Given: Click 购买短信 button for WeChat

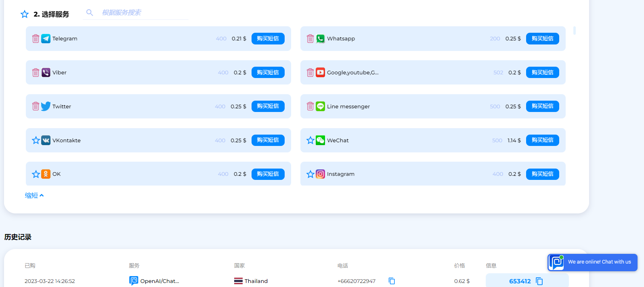Looking at the screenshot, I should click(543, 140).
